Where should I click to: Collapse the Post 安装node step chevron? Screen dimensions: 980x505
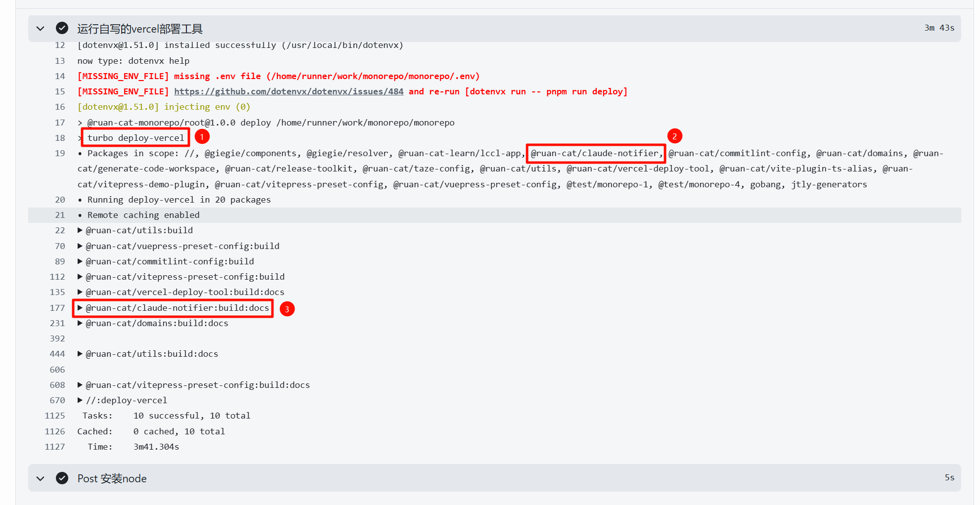tap(41, 478)
